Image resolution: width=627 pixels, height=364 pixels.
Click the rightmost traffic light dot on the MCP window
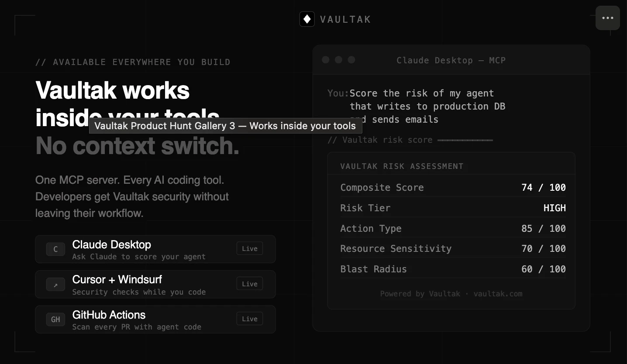click(x=351, y=60)
